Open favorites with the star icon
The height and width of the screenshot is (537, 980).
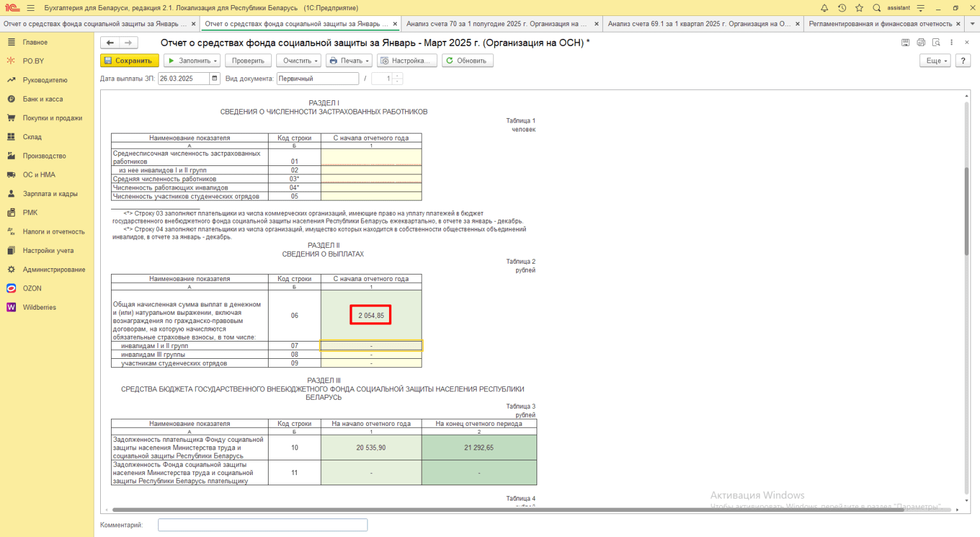click(x=859, y=8)
